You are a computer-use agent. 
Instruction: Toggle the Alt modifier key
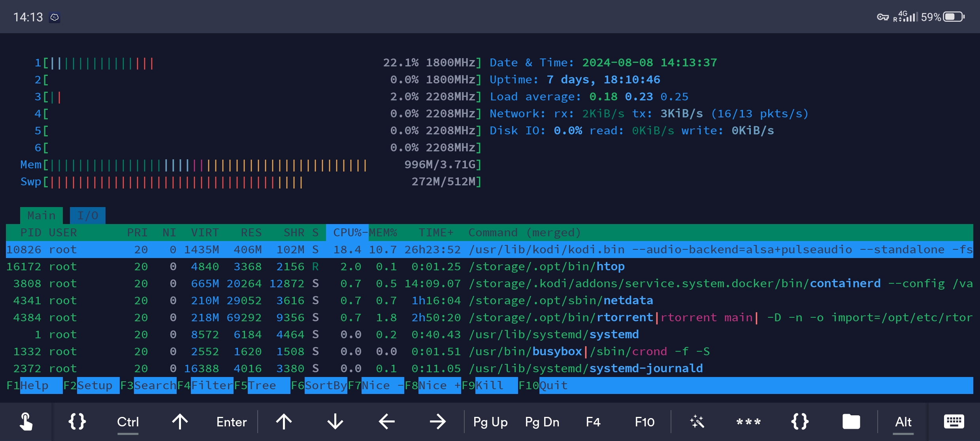[x=903, y=422]
